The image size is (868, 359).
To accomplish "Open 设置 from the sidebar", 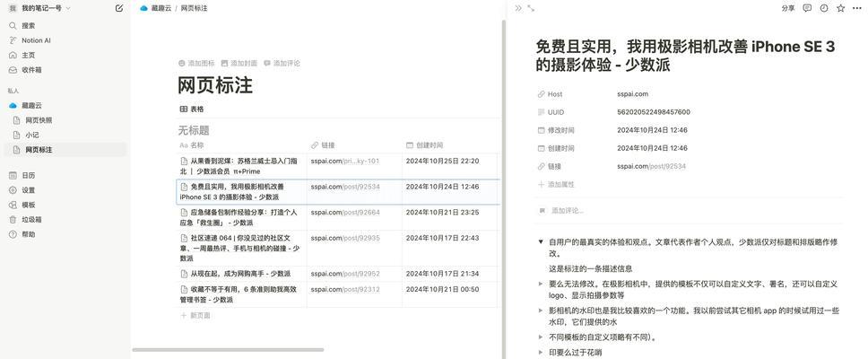I will 28,190.
